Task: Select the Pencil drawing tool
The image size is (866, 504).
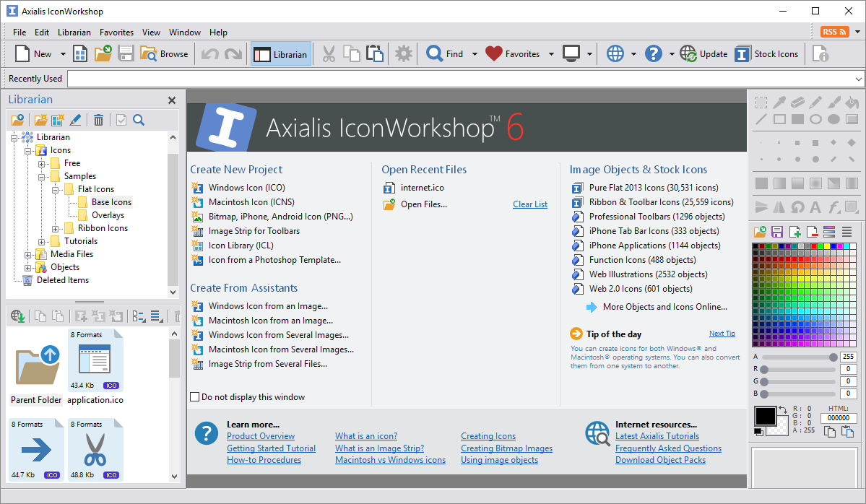Action: [815, 103]
